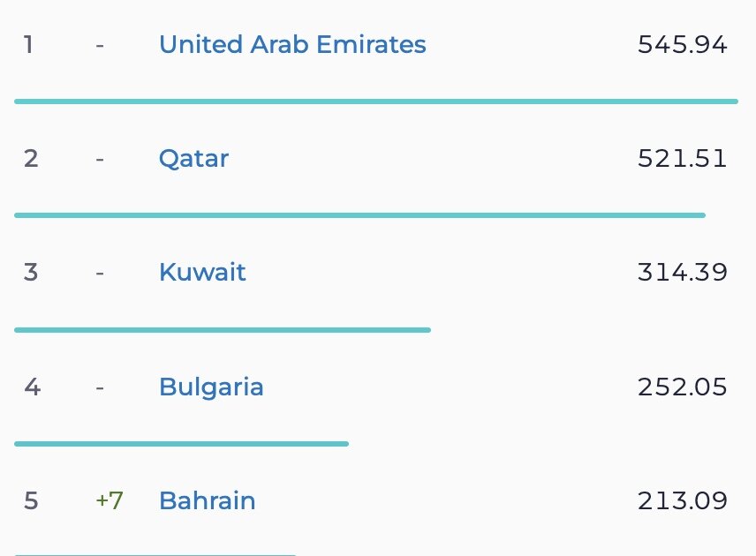The image size is (756, 556).
Task: Click the 545.94 value
Action: point(682,44)
